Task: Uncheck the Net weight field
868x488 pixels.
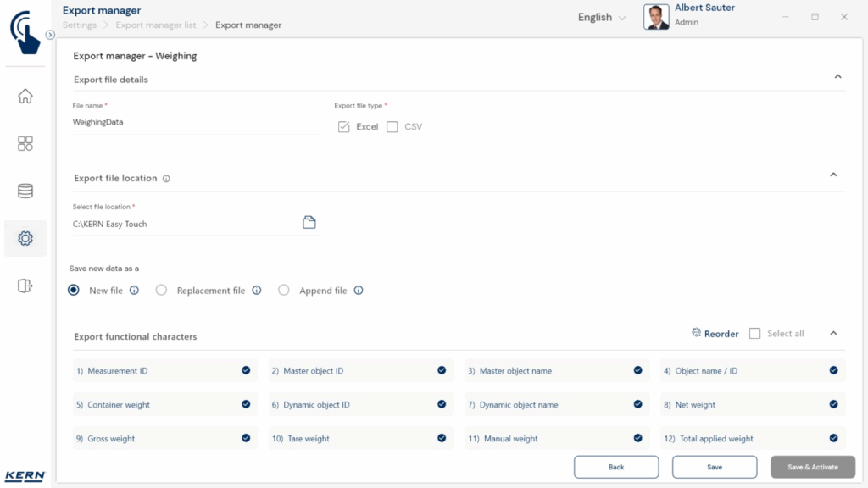Action: pos(833,405)
